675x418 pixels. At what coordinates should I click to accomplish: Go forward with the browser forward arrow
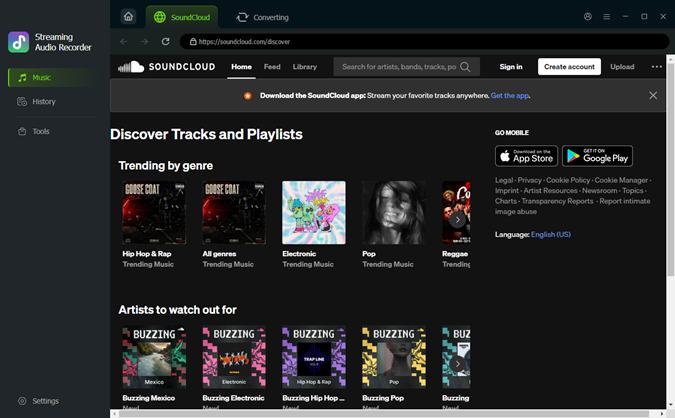(x=145, y=42)
